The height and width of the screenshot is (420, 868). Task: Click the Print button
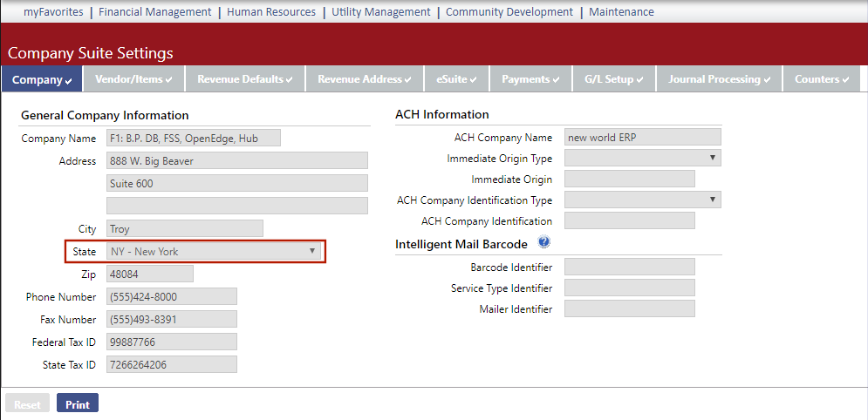point(78,404)
